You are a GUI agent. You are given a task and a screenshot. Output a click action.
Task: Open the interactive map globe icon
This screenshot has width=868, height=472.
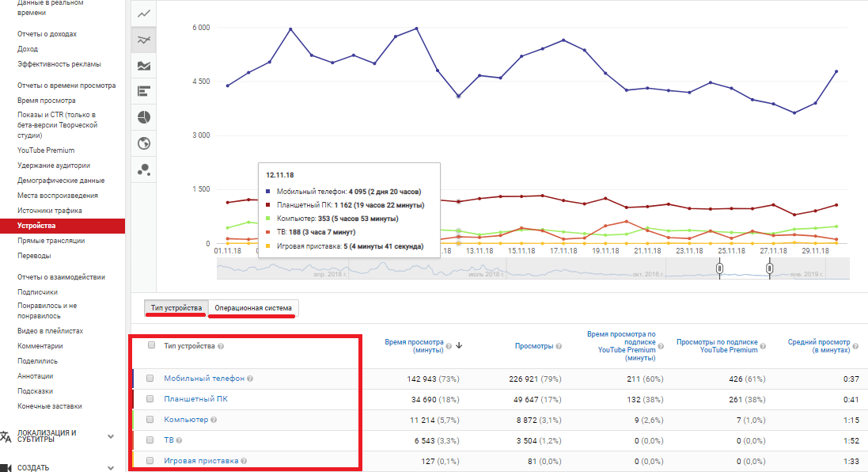point(144,143)
